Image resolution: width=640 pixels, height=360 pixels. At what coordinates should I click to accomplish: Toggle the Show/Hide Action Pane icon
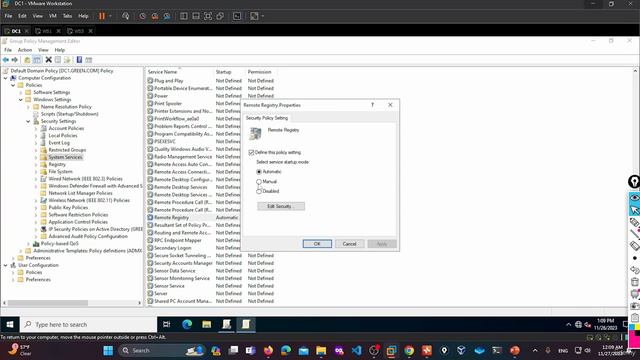tap(89, 60)
